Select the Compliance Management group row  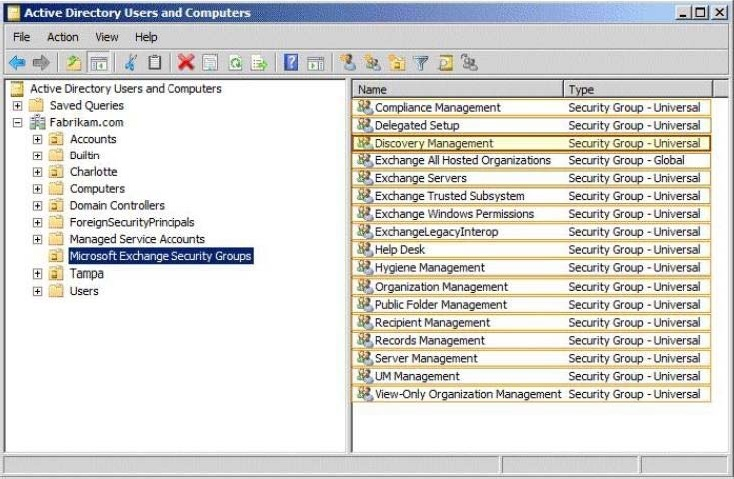(x=531, y=107)
